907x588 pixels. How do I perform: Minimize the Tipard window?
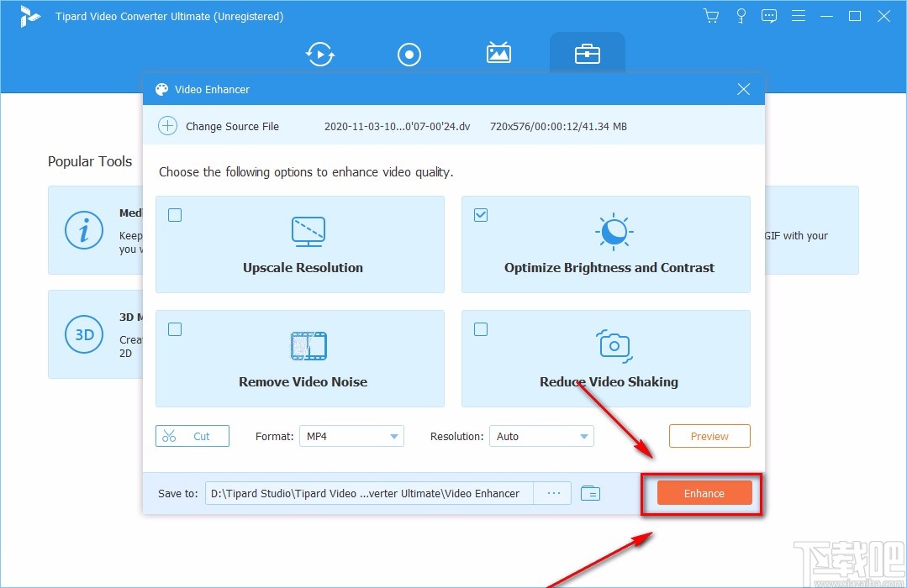point(826,16)
